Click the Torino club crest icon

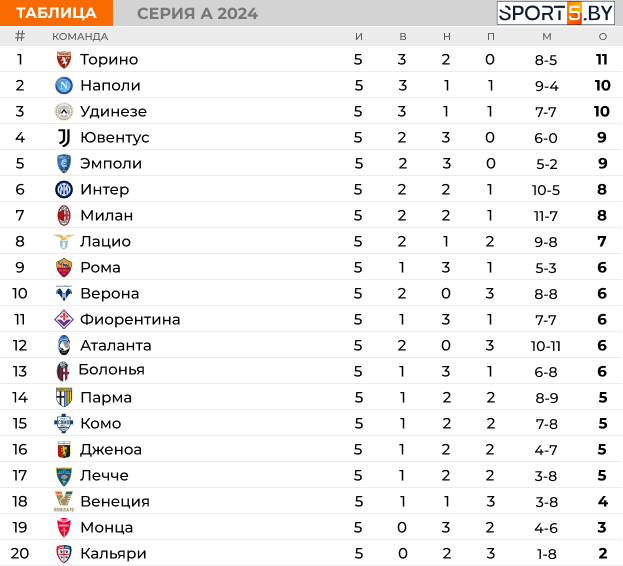64,60
